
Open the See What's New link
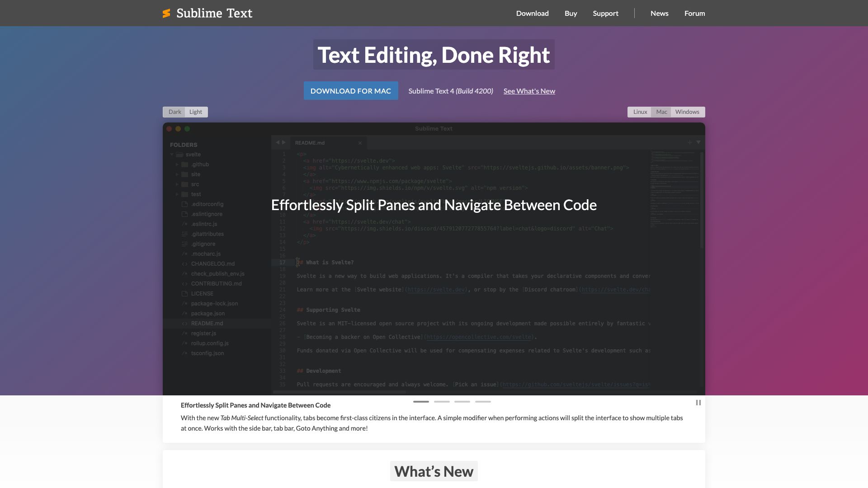(529, 91)
